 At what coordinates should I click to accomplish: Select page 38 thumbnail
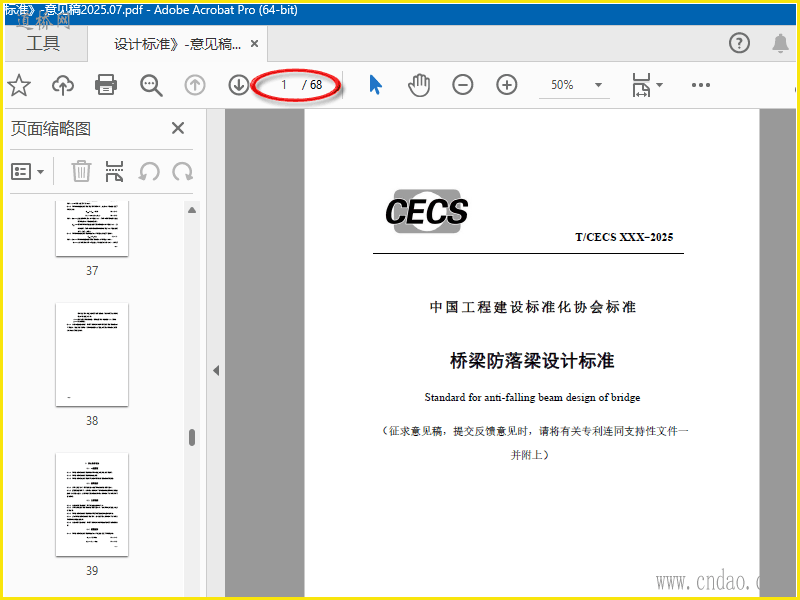[x=92, y=355]
